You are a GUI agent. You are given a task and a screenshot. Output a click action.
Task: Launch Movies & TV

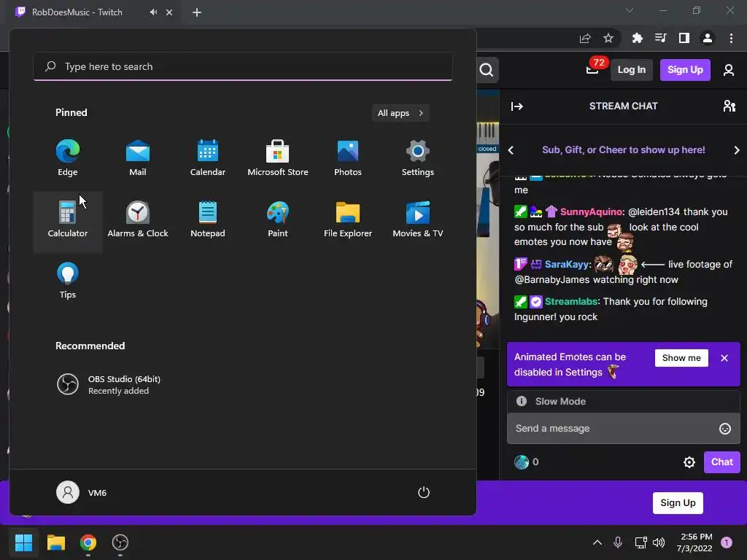point(418,220)
